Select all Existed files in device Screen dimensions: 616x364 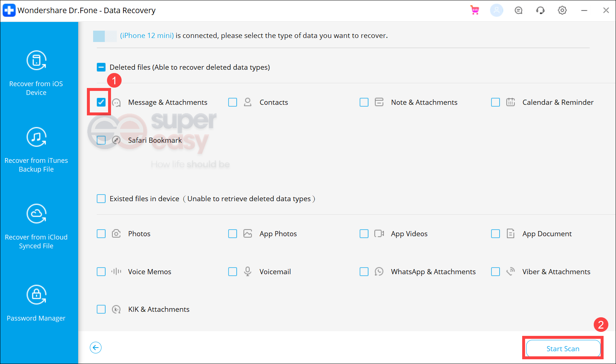click(x=101, y=199)
